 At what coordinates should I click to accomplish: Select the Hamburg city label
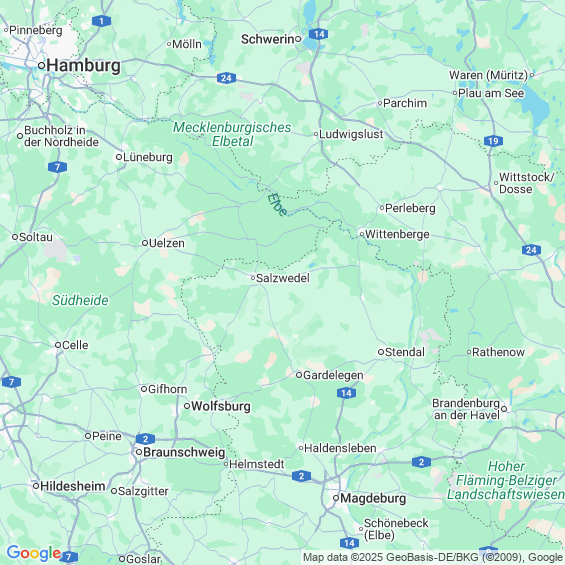[84, 66]
